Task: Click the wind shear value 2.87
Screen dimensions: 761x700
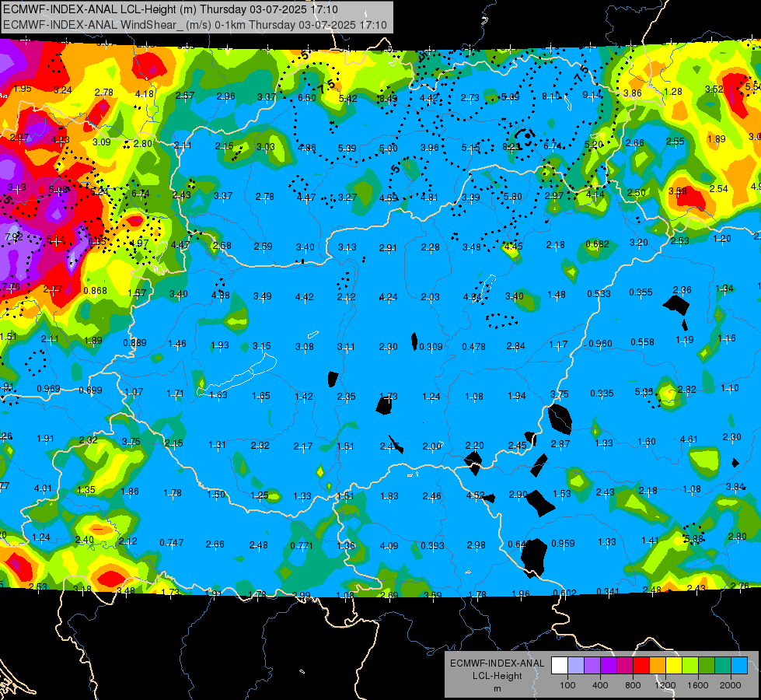Action: click(560, 444)
